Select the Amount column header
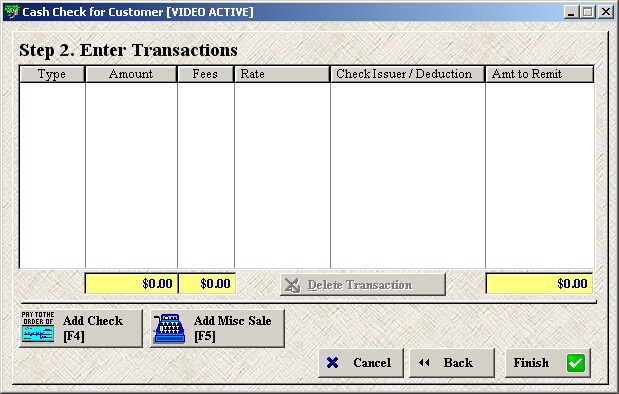The width and height of the screenshot is (619, 394). point(131,74)
